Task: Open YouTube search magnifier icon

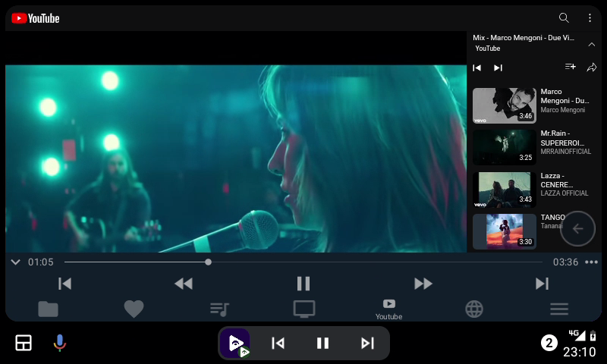Action: tap(564, 17)
